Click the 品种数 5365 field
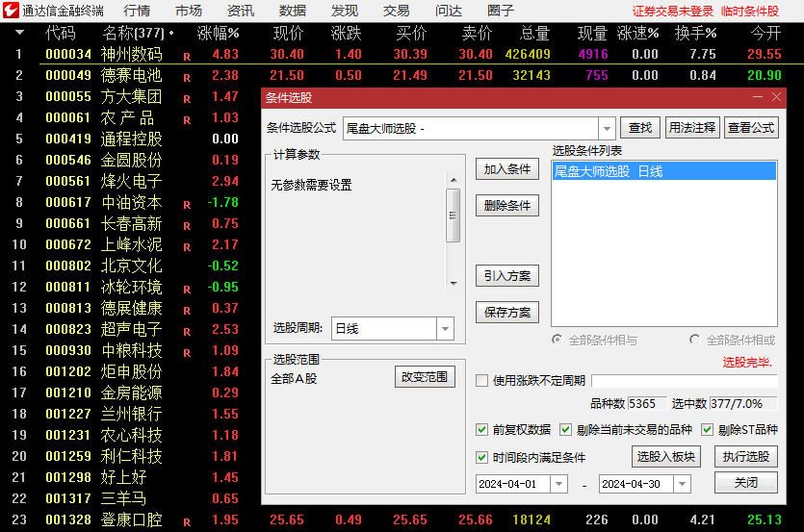The width and height of the screenshot is (804, 532). click(647, 403)
